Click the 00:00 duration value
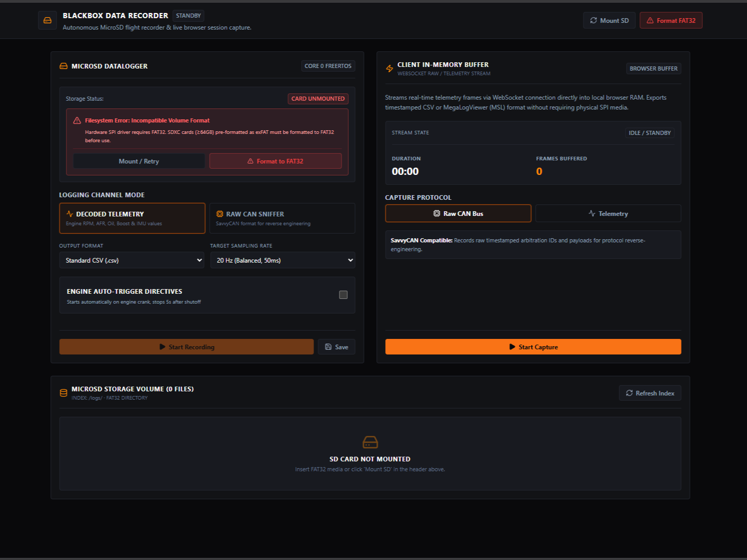The image size is (747, 560). 405,171
